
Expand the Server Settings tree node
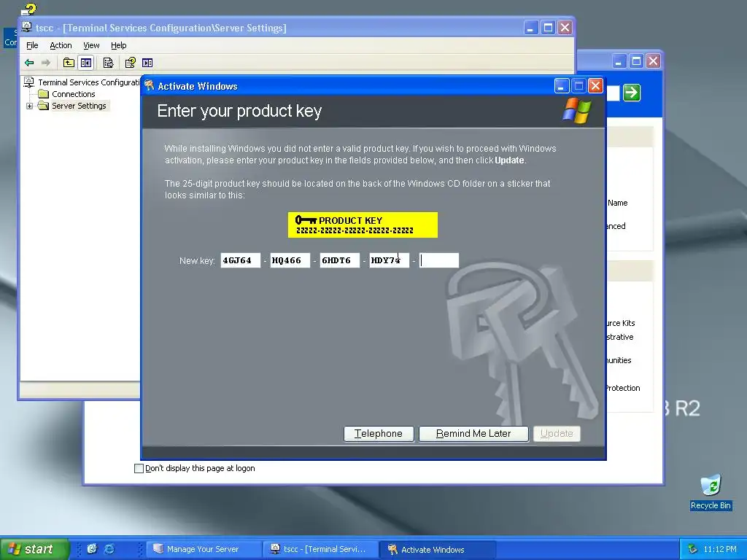(x=29, y=106)
